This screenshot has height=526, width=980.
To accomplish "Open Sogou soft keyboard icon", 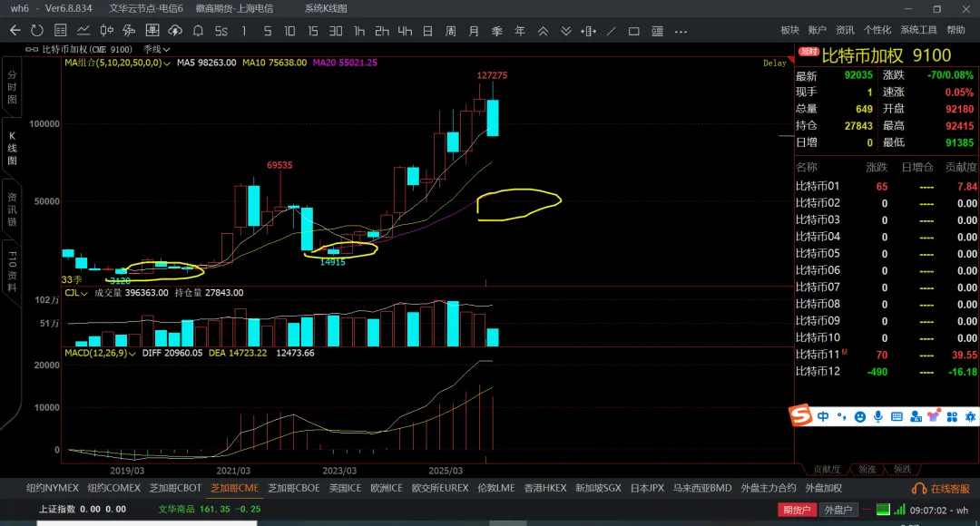I will pyautogui.click(x=897, y=416).
